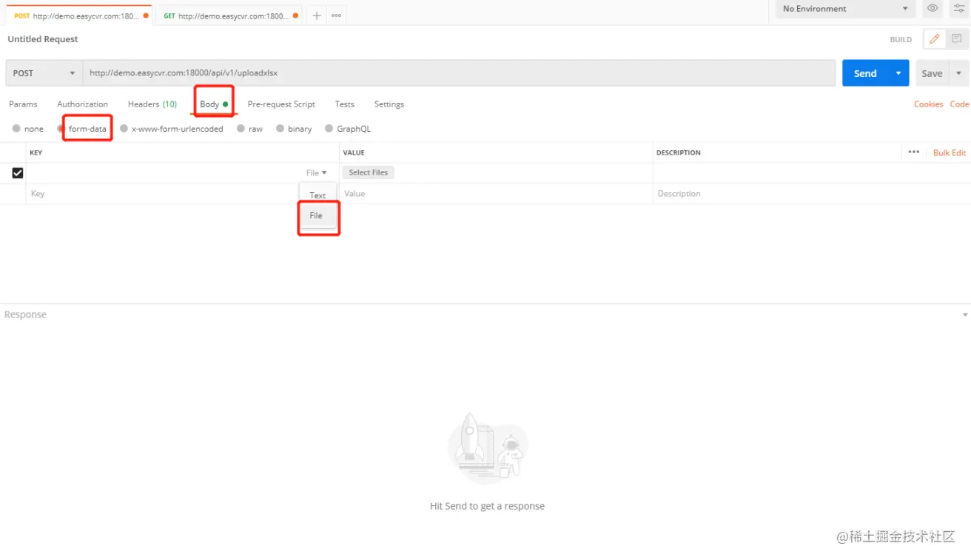The height and width of the screenshot is (560, 971).
Task: Click the KEY column header
Action: pyautogui.click(x=36, y=152)
